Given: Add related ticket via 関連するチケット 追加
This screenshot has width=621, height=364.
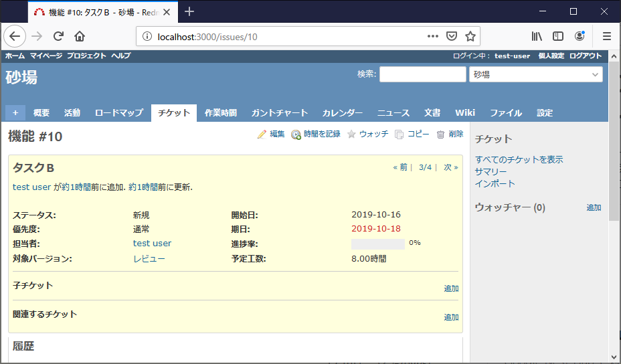Looking at the screenshot, I should (451, 317).
